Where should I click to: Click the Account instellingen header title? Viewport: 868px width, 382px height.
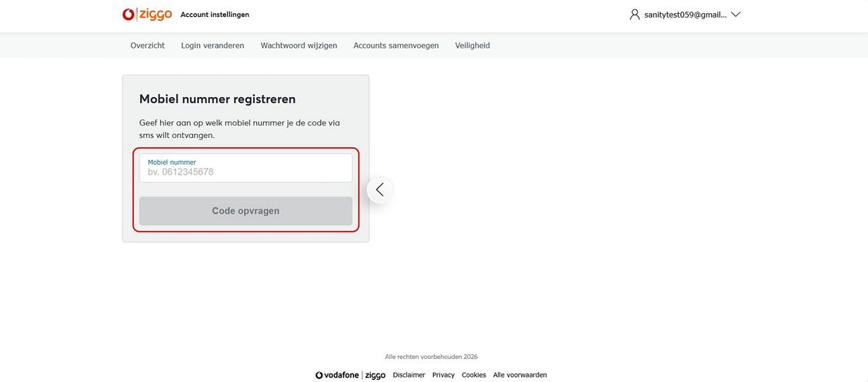215,15
